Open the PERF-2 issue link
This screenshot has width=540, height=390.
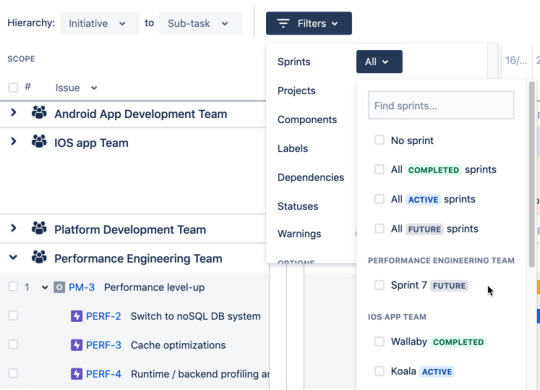pyautogui.click(x=103, y=316)
